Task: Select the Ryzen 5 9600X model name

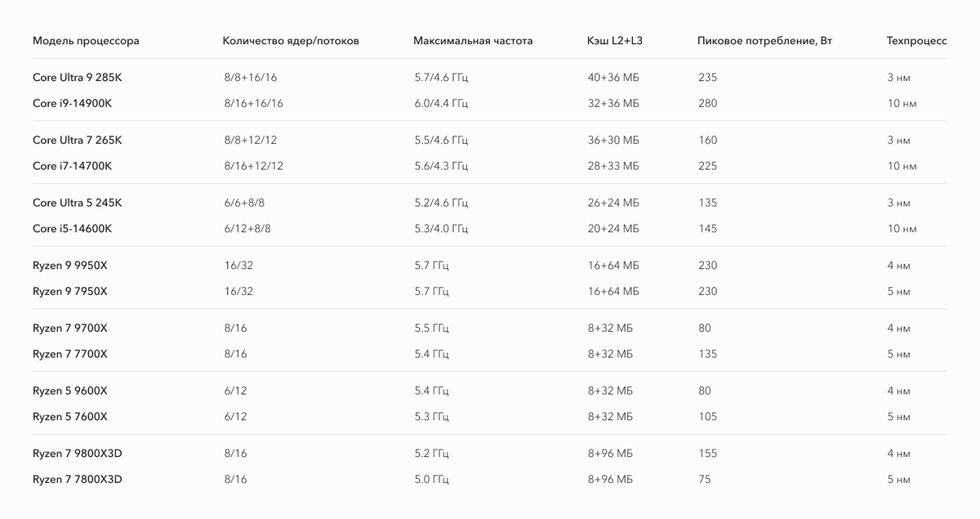Action: 70,391
